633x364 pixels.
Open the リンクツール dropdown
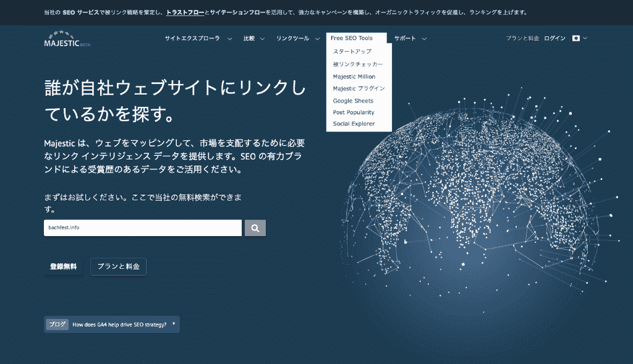297,38
